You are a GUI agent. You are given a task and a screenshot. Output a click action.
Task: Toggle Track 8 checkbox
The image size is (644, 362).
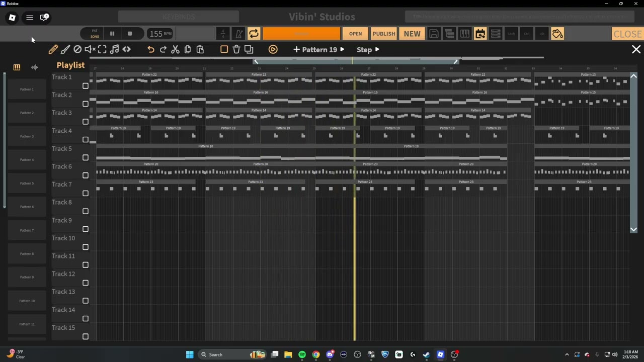tap(86, 211)
